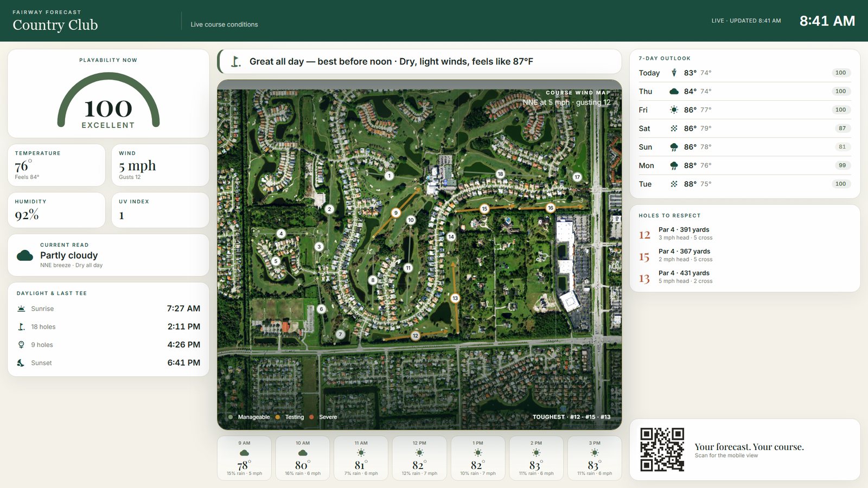Image resolution: width=868 pixels, height=488 pixels.
Task: Click the Wind 5 mph value
Action: pyautogui.click(x=137, y=166)
